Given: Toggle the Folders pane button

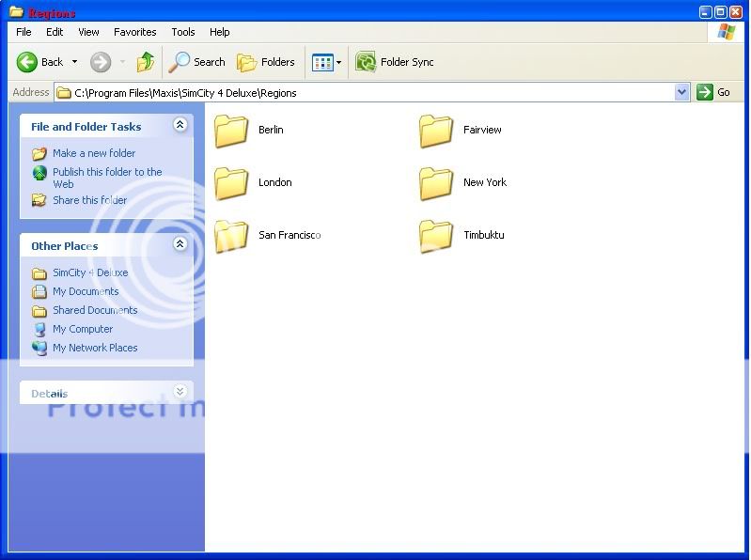Looking at the screenshot, I should [x=266, y=62].
